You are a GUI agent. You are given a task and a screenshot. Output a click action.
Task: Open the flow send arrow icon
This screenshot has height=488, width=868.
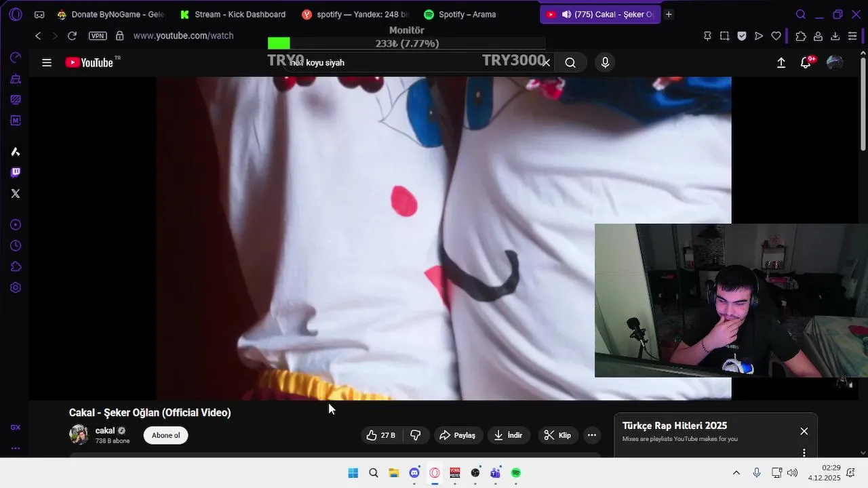coord(759,36)
